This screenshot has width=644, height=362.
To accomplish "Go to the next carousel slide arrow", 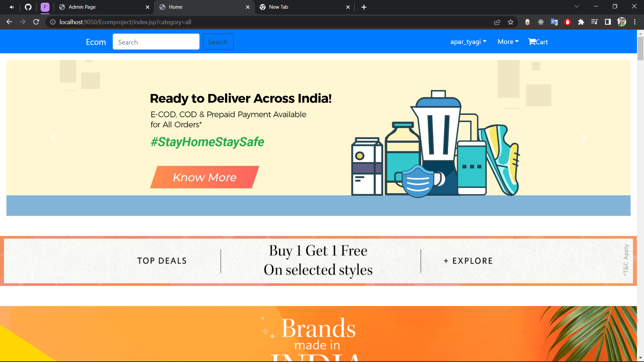I will click(584, 138).
